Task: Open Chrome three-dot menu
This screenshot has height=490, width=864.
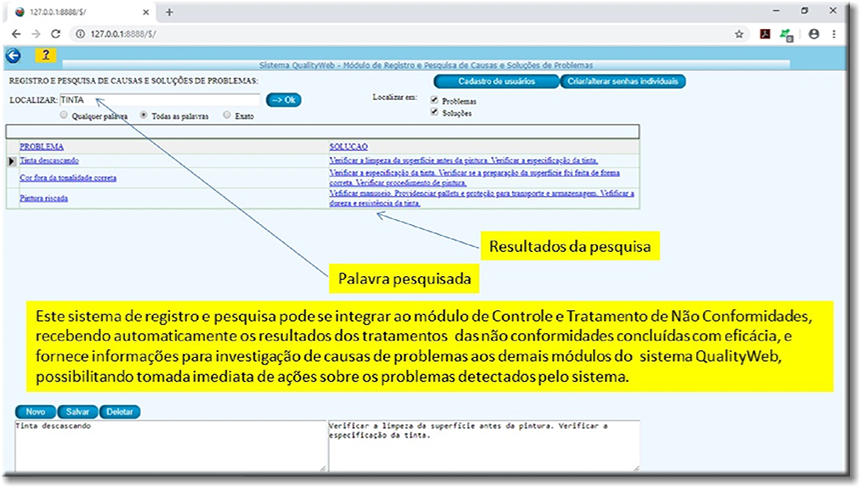Action: (834, 34)
